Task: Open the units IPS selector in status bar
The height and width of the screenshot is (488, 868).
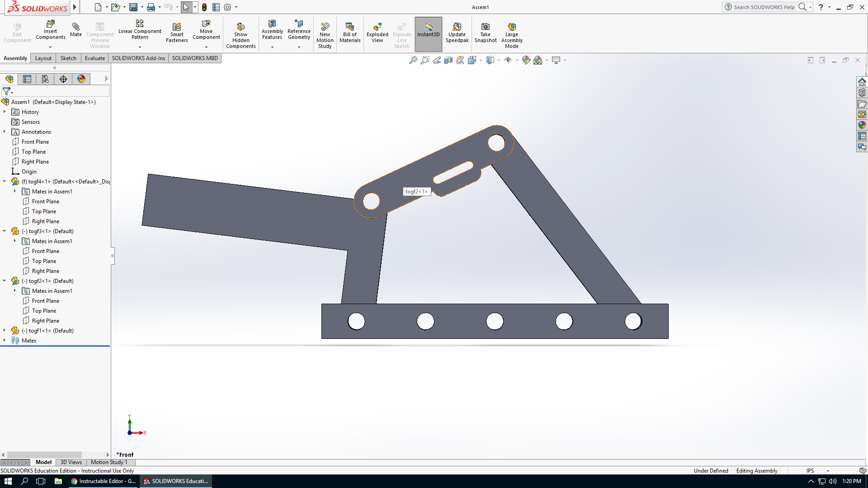Action: pyautogui.click(x=817, y=470)
